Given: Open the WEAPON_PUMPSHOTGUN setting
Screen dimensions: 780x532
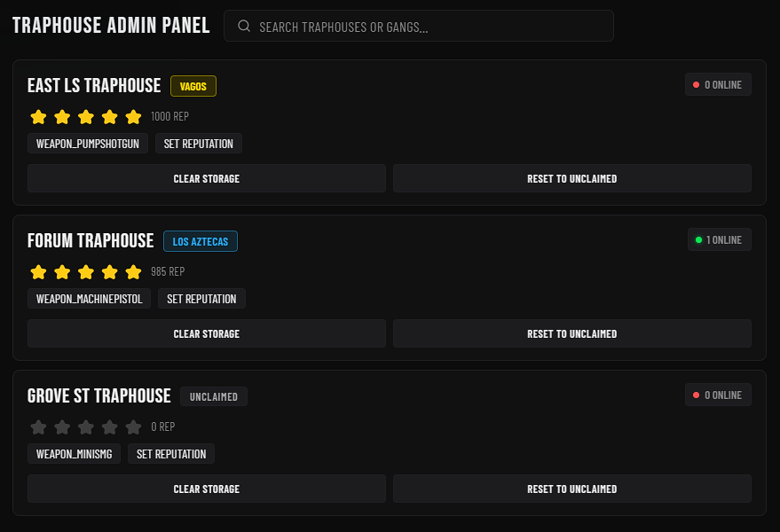Looking at the screenshot, I should click(x=88, y=143).
